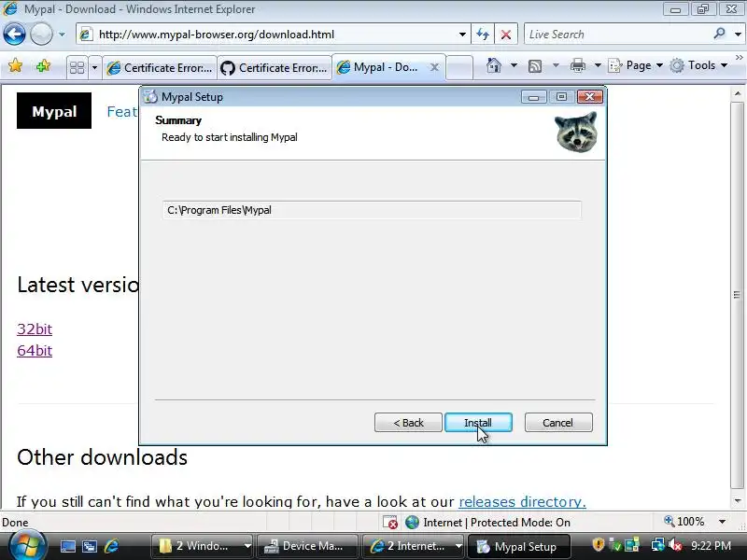This screenshot has width=747, height=560.
Task: Switch to first Certificate Error tab
Action: 160,67
